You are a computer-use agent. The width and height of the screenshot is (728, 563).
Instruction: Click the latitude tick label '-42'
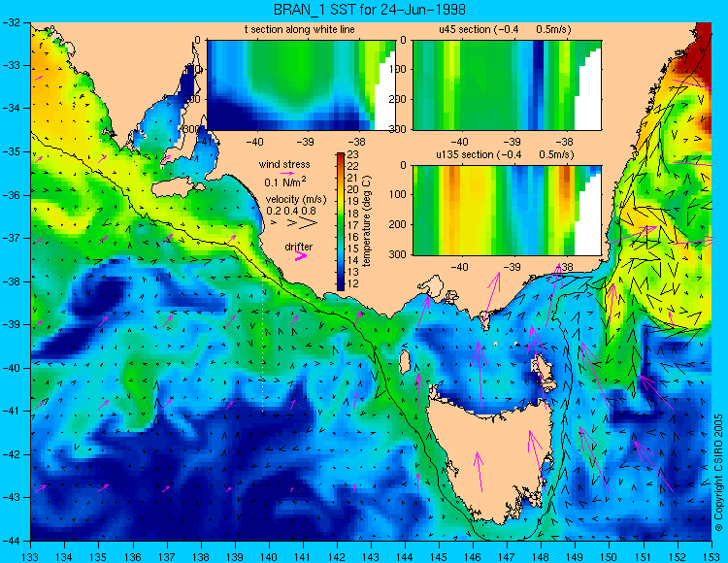click(11, 454)
